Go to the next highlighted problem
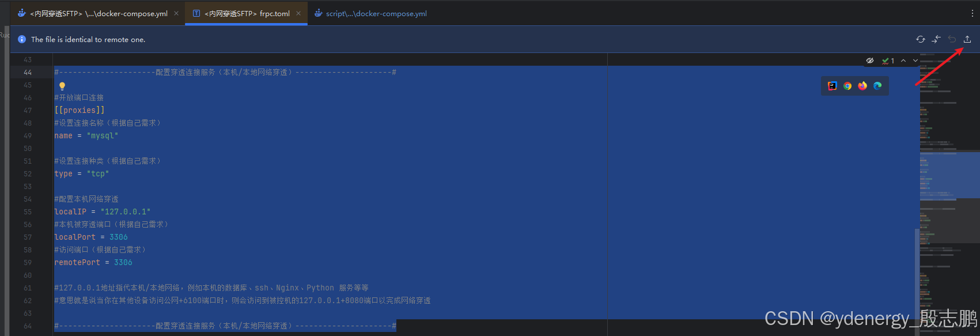Screen dimensions: 980x336 pyautogui.click(x=915, y=61)
